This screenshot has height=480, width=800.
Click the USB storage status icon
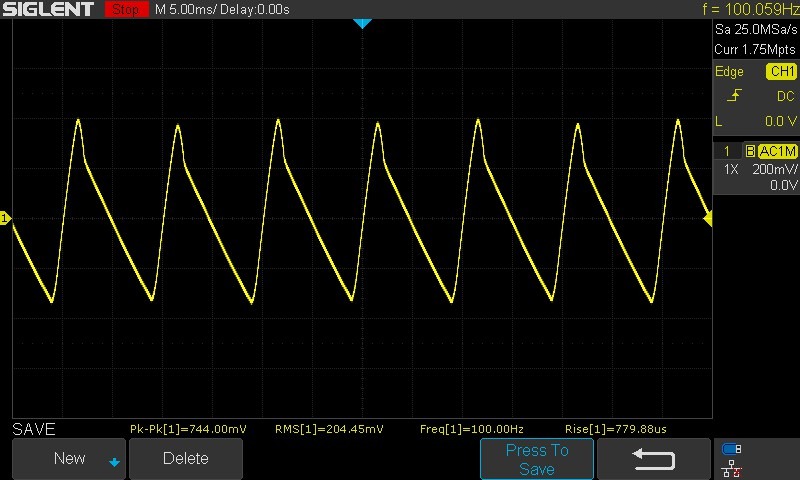pos(732,449)
